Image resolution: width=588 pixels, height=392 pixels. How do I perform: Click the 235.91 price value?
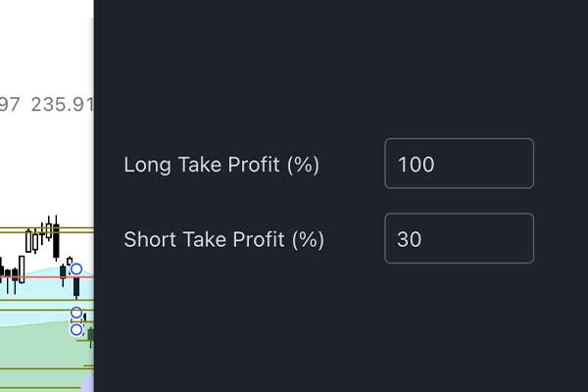[61, 104]
